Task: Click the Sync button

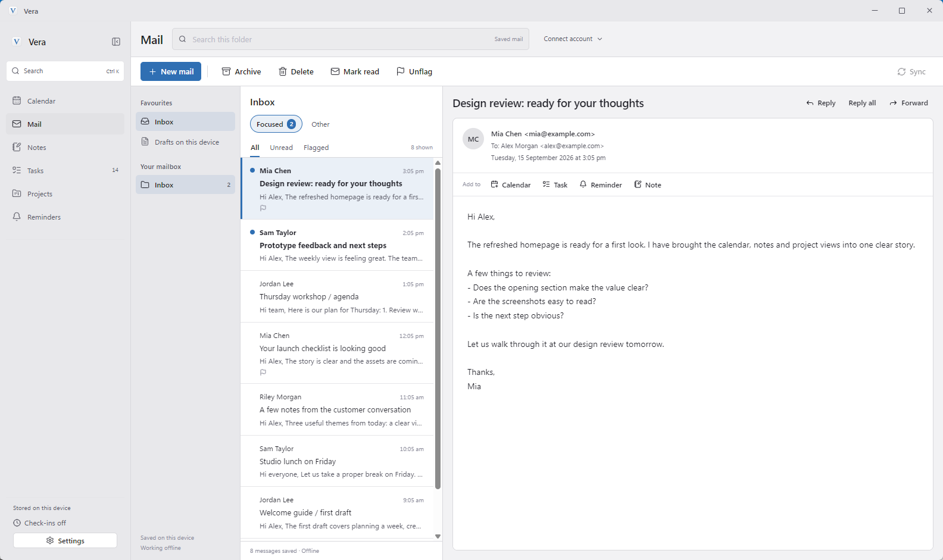Action: [911, 71]
